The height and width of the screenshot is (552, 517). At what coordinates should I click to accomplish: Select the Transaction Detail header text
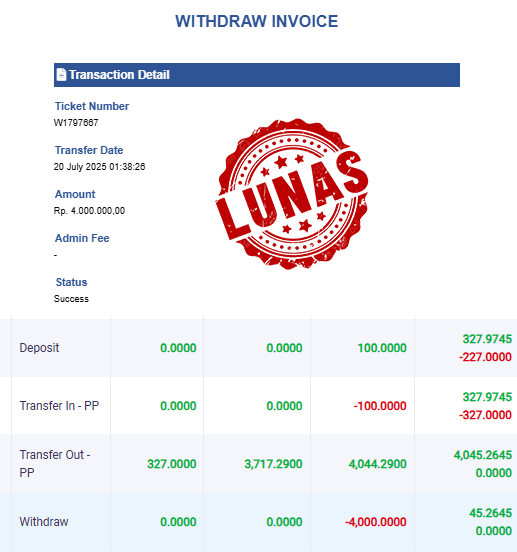pos(119,75)
